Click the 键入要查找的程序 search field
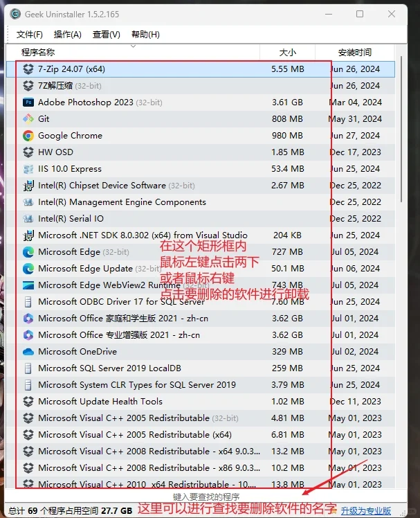 [206, 497]
